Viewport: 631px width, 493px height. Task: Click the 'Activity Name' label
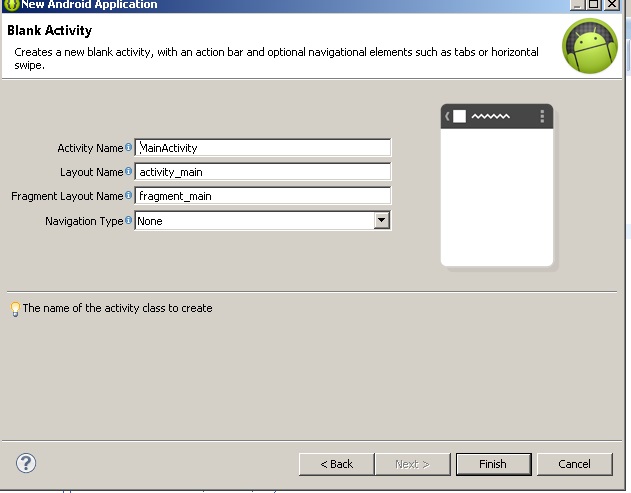[90, 148]
